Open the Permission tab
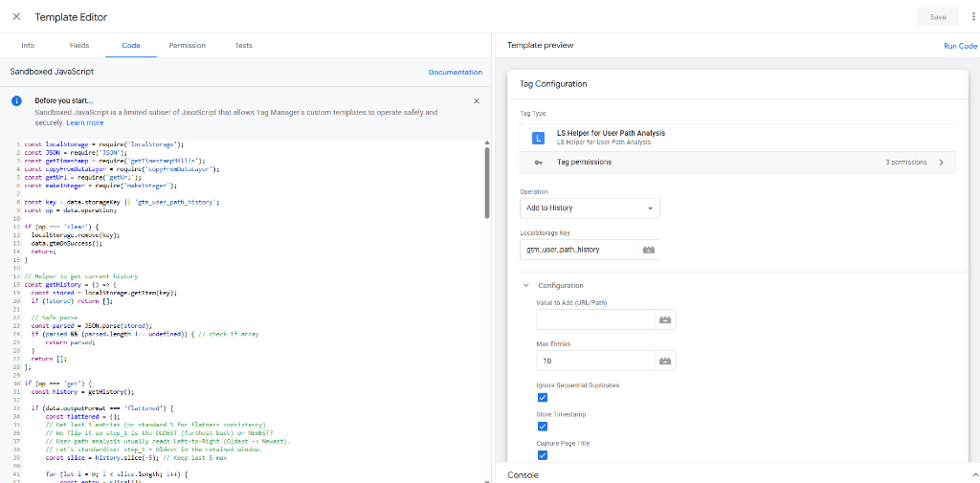The height and width of the screenshot is (483, 980). click(187, 46)
